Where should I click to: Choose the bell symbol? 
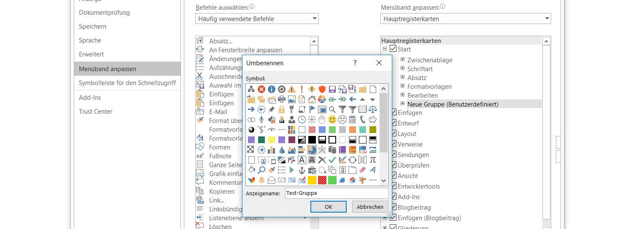click(x=261, y=180)
